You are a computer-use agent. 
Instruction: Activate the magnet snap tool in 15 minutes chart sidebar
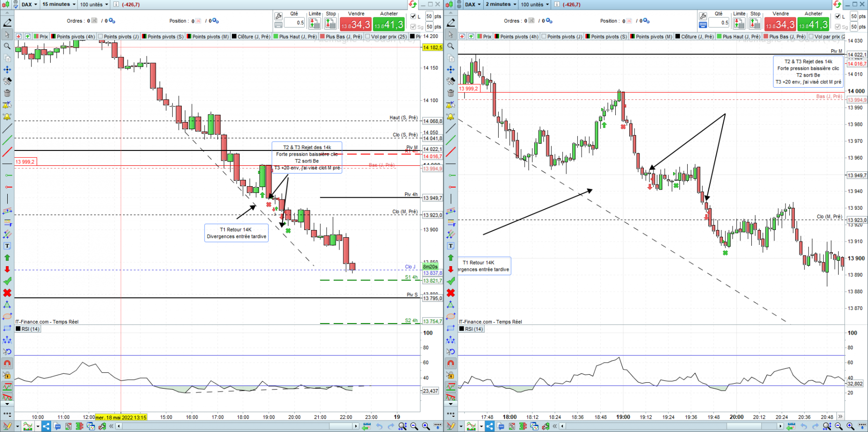tap(7, 363)
